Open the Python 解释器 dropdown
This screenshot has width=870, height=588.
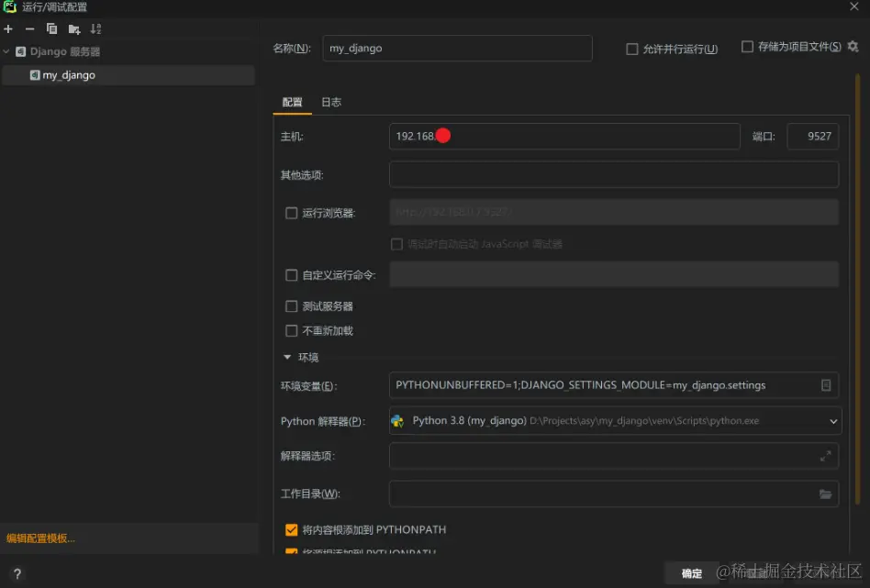833,421
